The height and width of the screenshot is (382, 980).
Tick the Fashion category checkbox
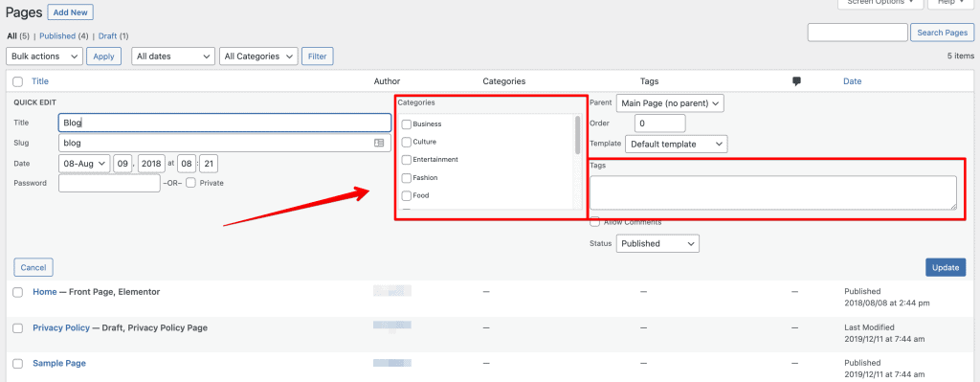(406, 178)
